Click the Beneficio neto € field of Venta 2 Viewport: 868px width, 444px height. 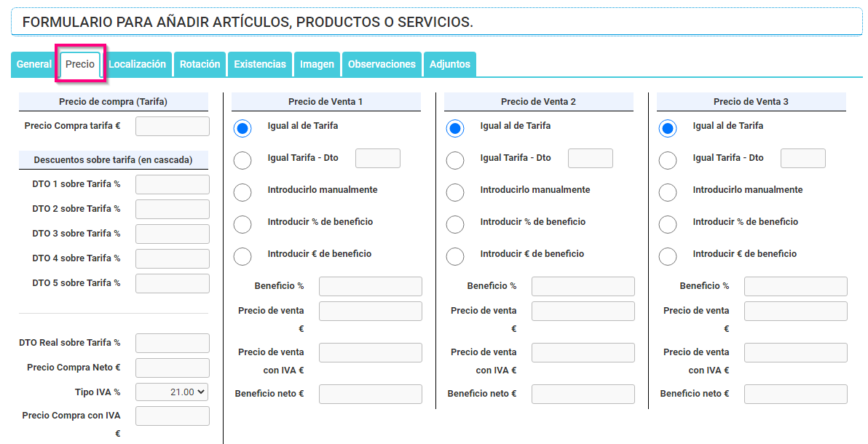(583, 395)
